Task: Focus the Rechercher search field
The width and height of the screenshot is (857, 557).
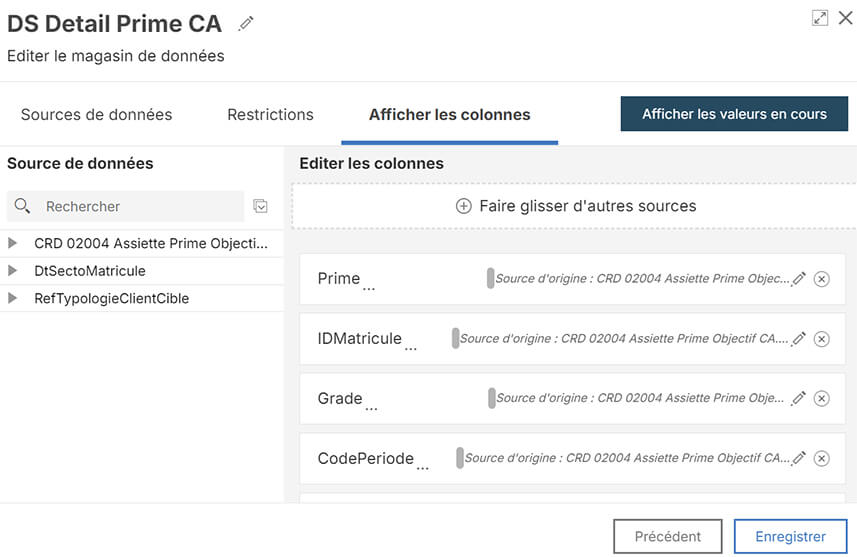Action: tap(125, 206)
